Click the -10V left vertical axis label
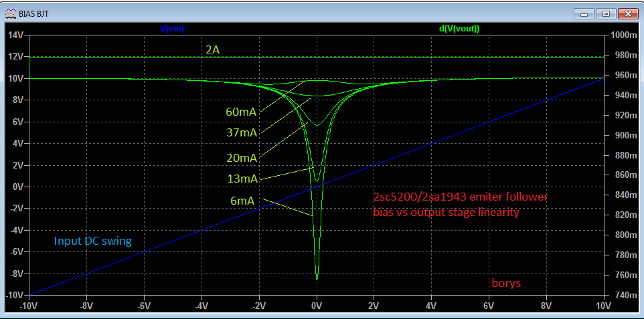This screenshot has width=644, height=319. click(15, 295)
